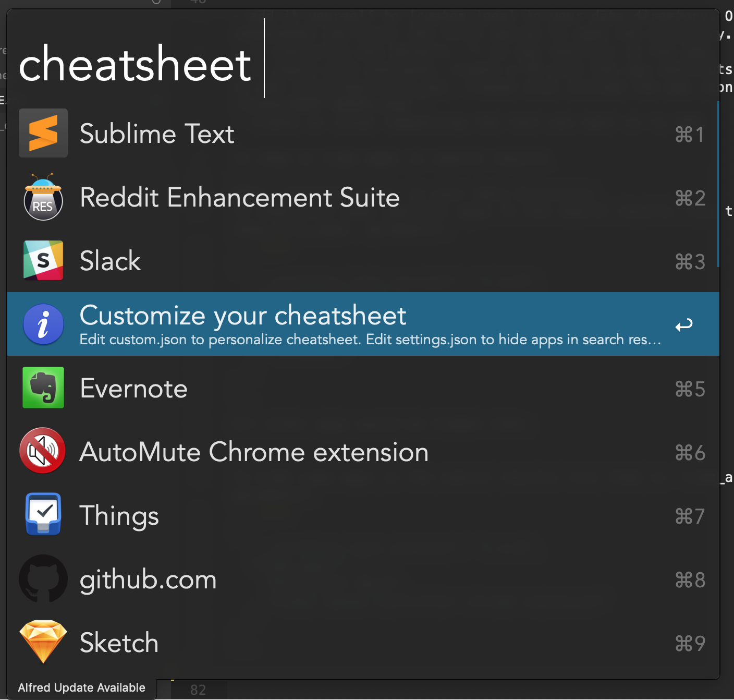Screen dimensions: 734x700
Task: Select the github.com result
Action: 363,579
